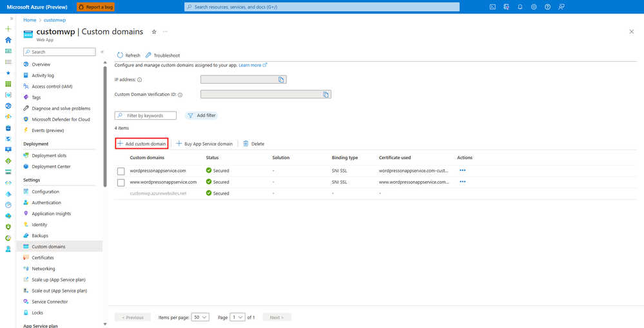Collapse the resource menu double chevron

click(x=102, y=52)
